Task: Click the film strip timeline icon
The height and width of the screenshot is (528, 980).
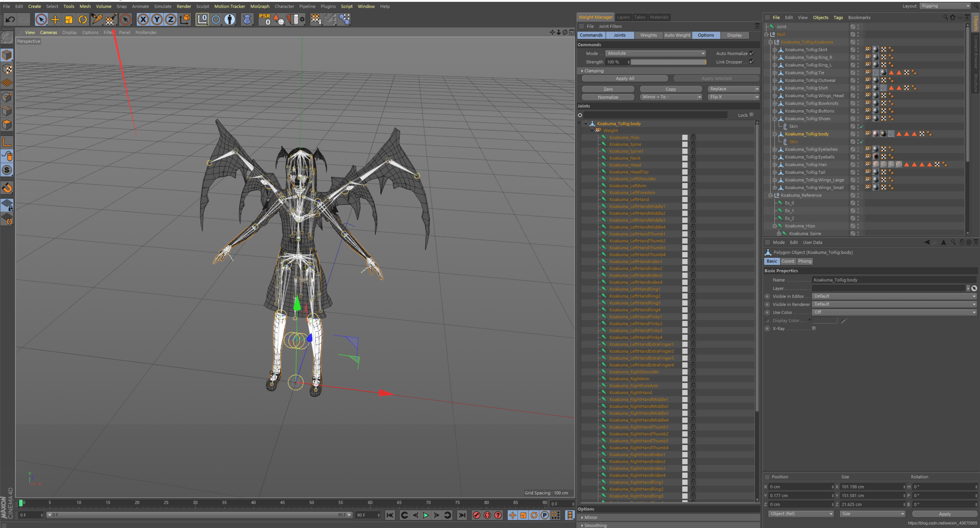Action: coord(570,515)
